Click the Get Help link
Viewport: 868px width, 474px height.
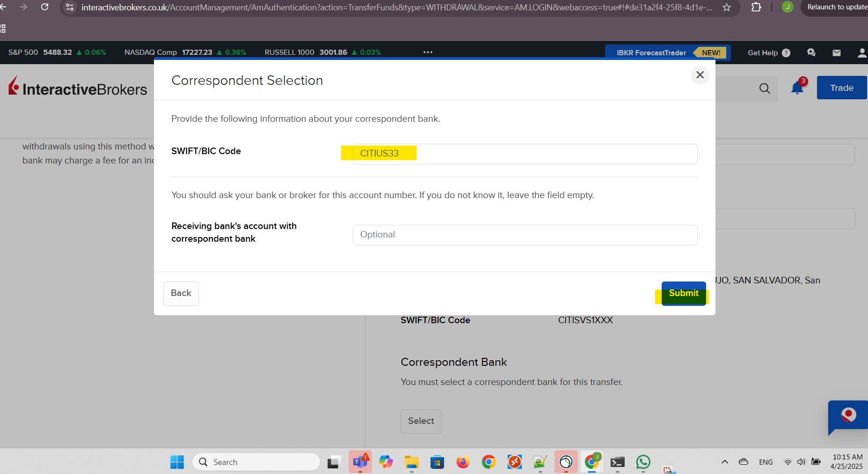(x=768, y=52)
